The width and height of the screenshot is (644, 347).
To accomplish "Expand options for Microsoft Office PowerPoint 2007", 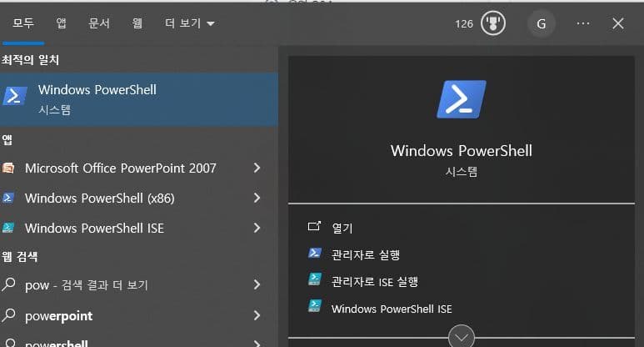I will [257, 168].
